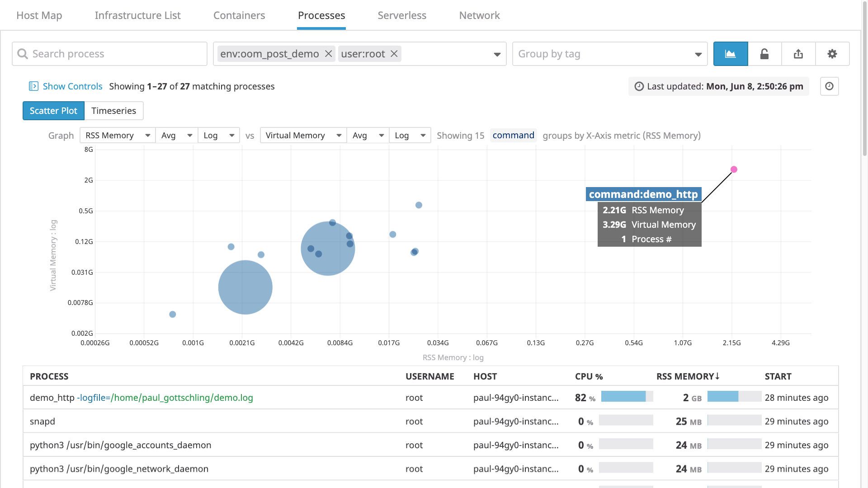Click the magnifier icon in Search process
This screenshot has height=488, width=868.
tap(23, 54)
